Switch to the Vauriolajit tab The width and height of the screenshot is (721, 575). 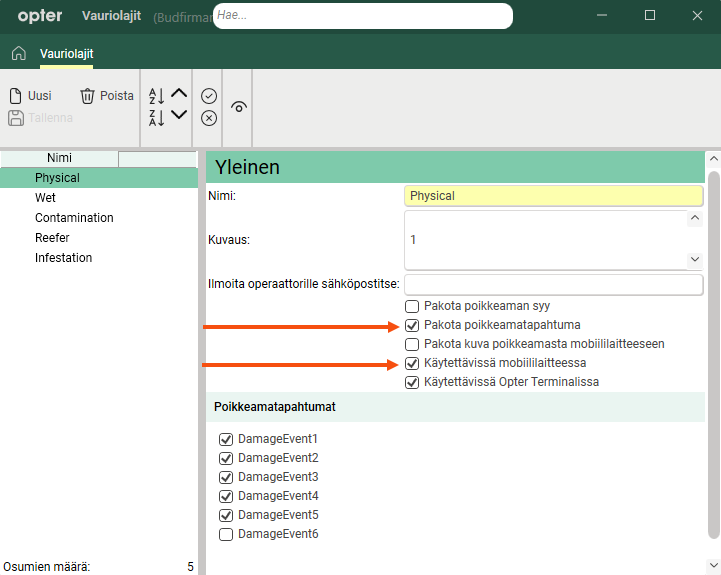tap(66, 54)
